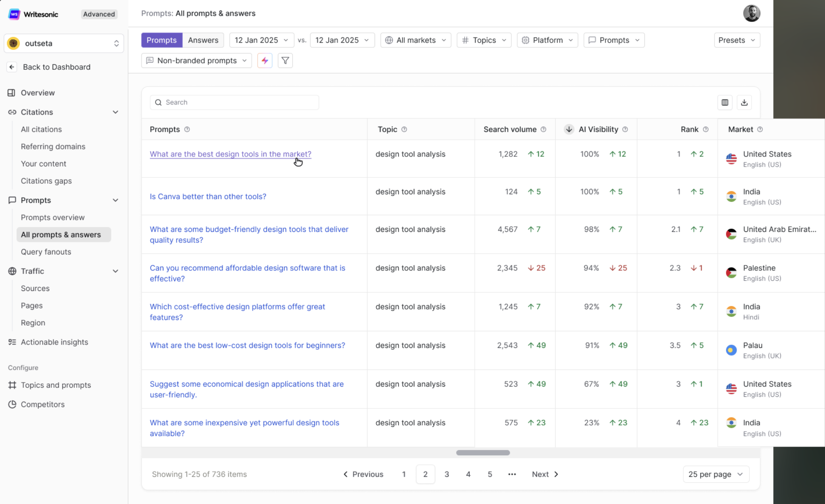Screen dimensions: 825x504
Task: Click the Next pagination button
Action: (x=545, y=474)
